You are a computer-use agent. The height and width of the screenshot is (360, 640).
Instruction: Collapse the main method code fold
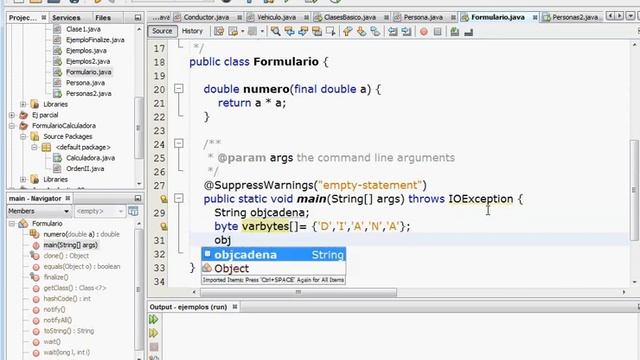[179, 198]
